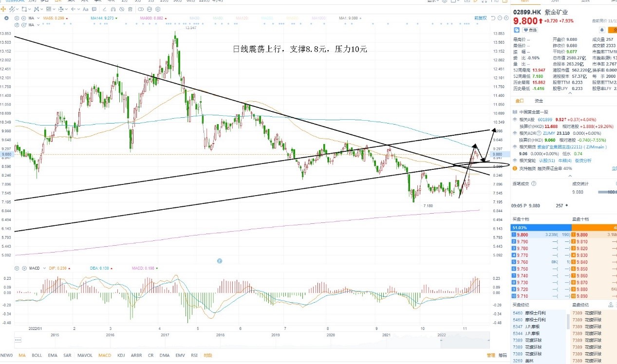
Task: Select the NEW0 indicator tab
Action: click(6, 355)
